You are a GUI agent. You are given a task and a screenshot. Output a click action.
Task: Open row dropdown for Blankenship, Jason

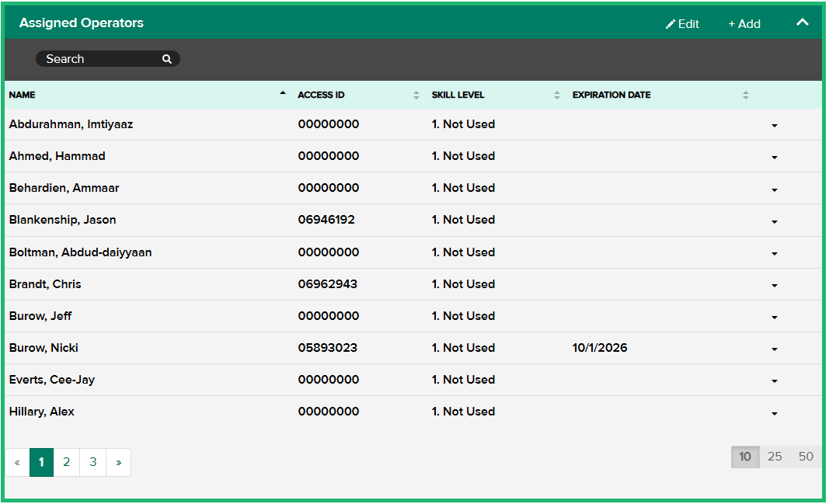pyautogui.click(x=774, y=222)
